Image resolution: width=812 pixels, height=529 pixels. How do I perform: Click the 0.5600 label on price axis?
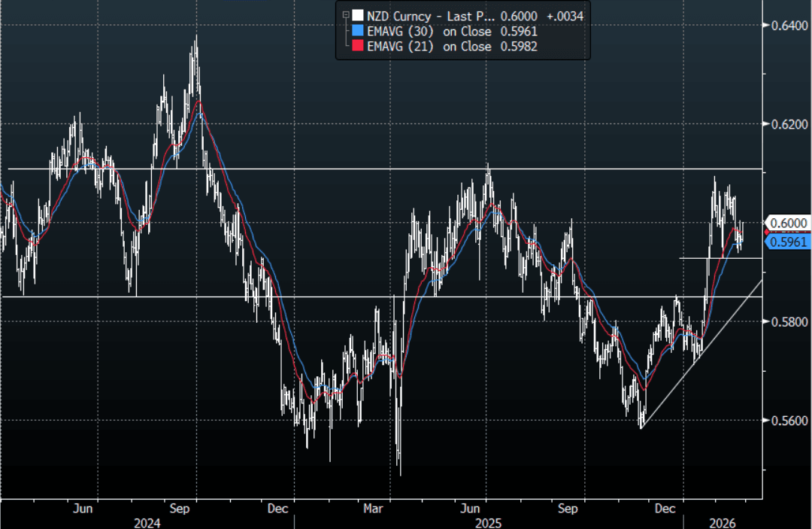coord(786,421)
